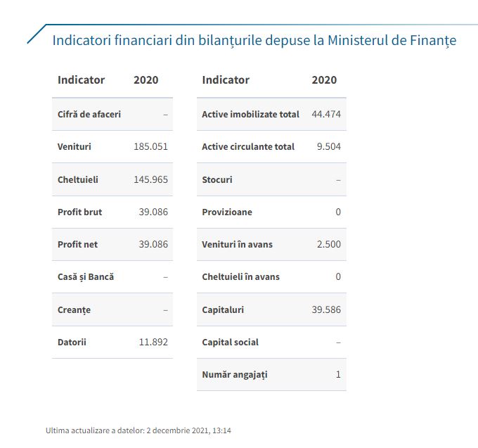
Task: Select the Venituri value 185.051
Action: point(150,147)
